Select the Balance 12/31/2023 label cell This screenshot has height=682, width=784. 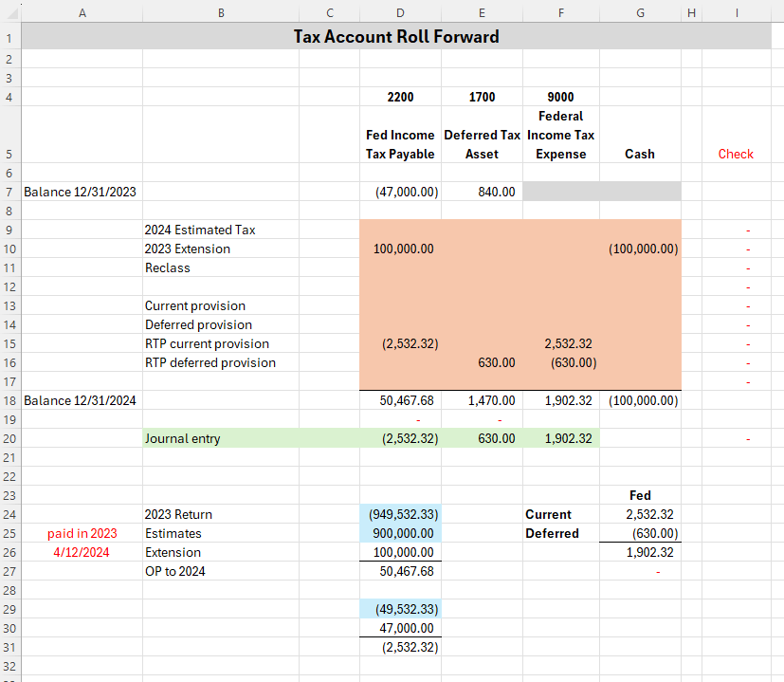coord(80,192)
